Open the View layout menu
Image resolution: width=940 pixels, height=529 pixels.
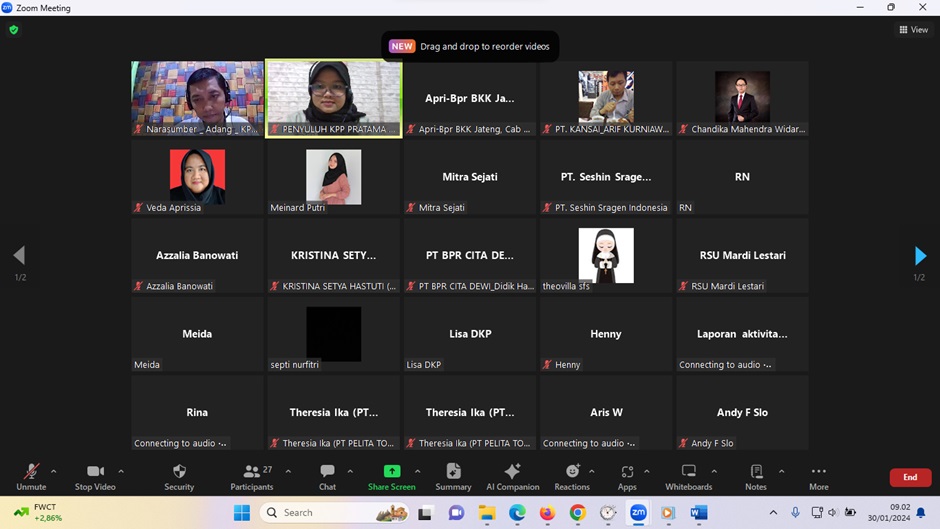click(x=914, y=30)
